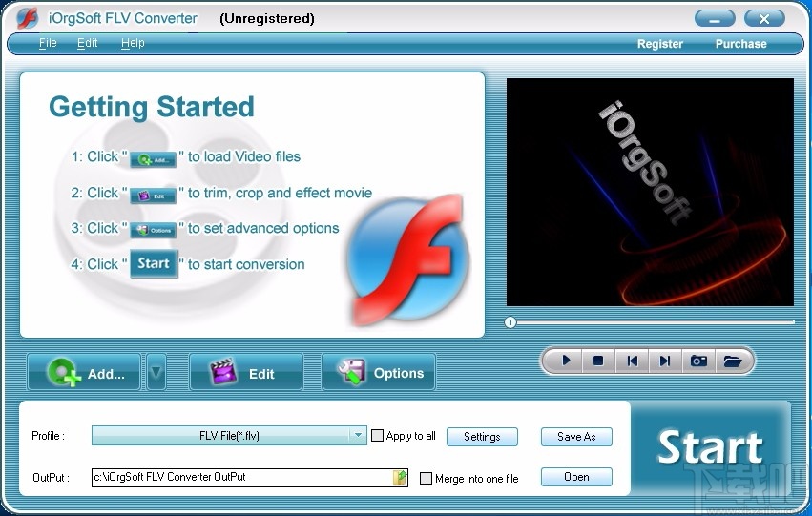Screen dimensions: 812x516
Task: Click the small Edit icon in step 2
Action: 153,196
